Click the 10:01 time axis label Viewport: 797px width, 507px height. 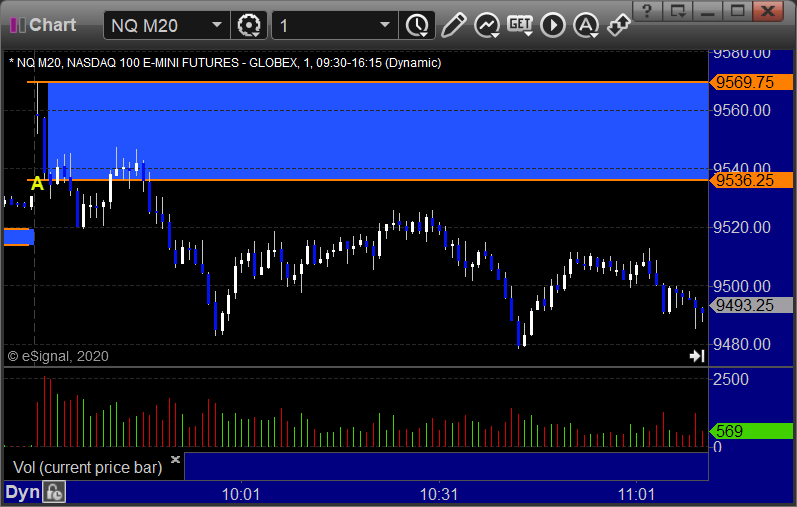[241, 494]
